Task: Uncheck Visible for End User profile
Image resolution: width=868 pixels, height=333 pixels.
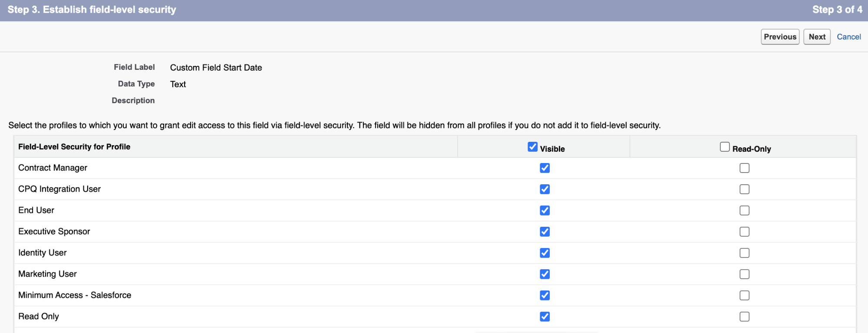Action: [545, 211]
